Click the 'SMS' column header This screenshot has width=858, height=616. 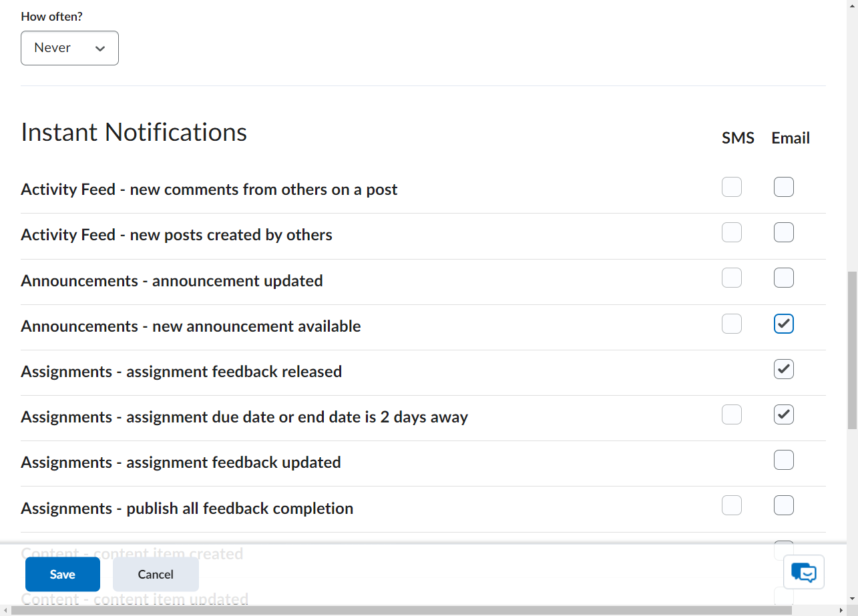(x=738, y=138)
